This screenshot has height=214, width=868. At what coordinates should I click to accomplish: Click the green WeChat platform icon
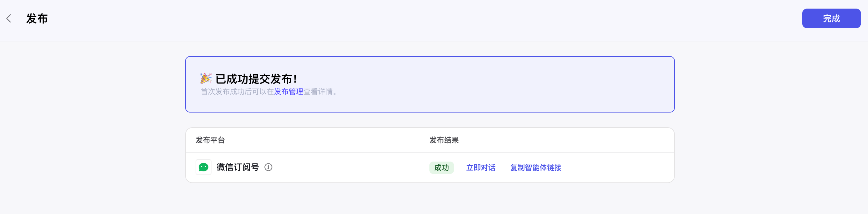click(x=204, y=167)
